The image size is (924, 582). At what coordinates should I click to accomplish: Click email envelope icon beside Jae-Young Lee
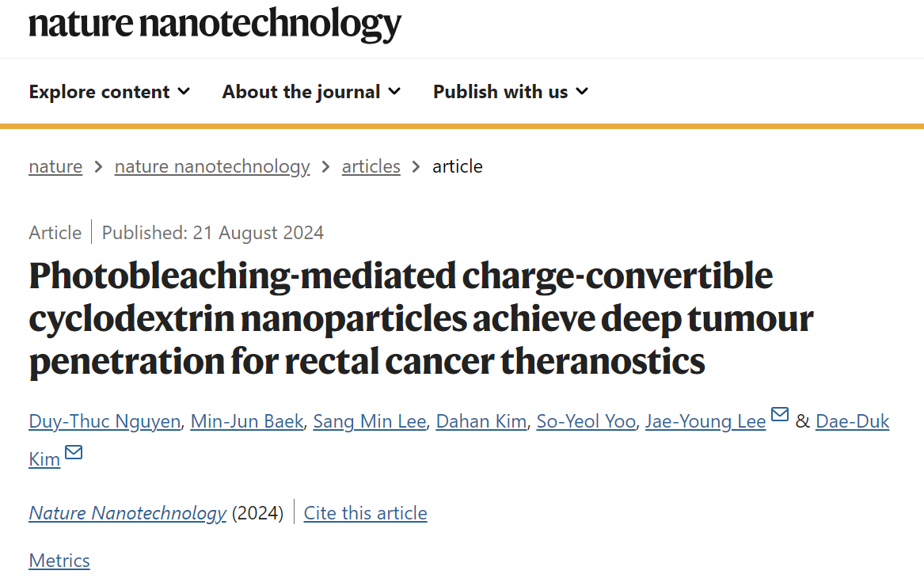(x=780, y=414)
